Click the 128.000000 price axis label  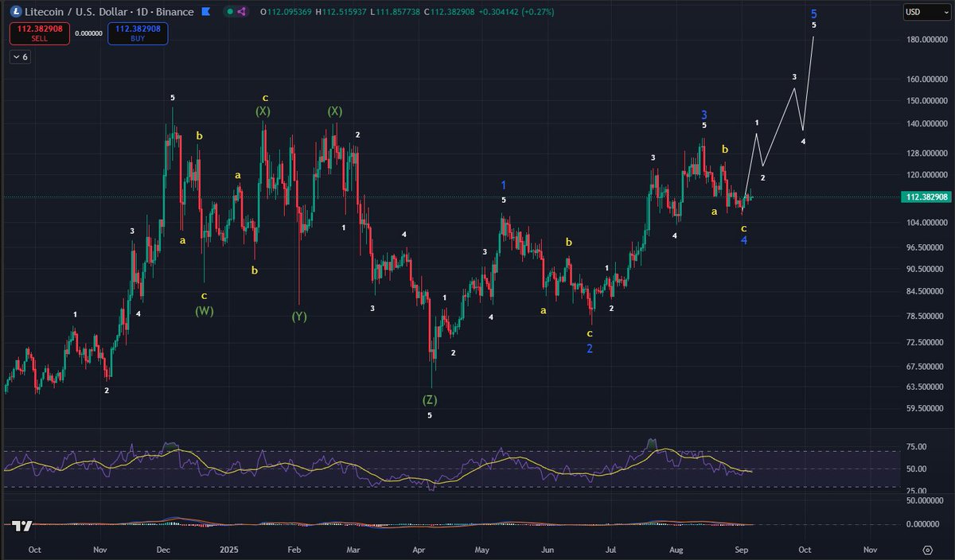point(926,153)
